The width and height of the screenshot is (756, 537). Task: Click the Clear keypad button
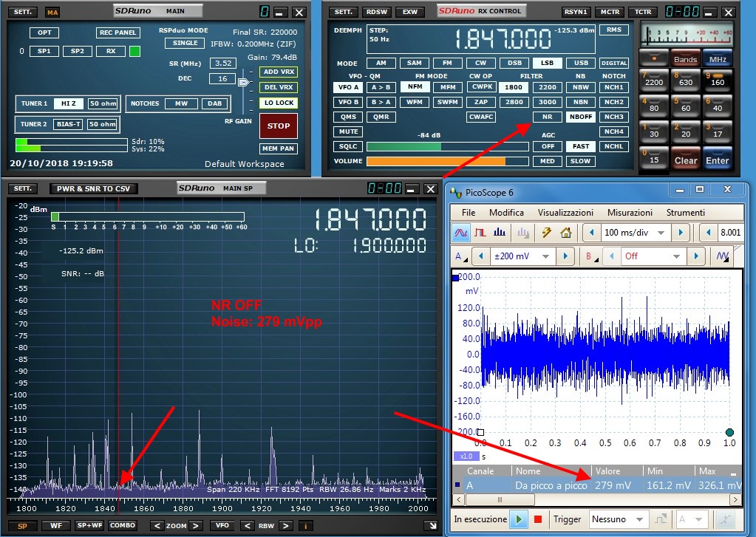[x=686, y=159]
